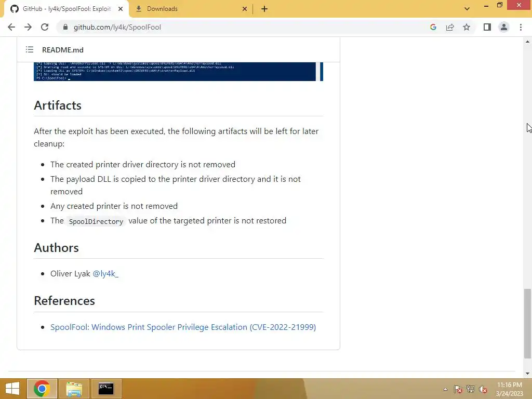532x399 pixels.
Task: Open the Chrome profile avatar
Action: pyautogui.click(x=504, y=27)
